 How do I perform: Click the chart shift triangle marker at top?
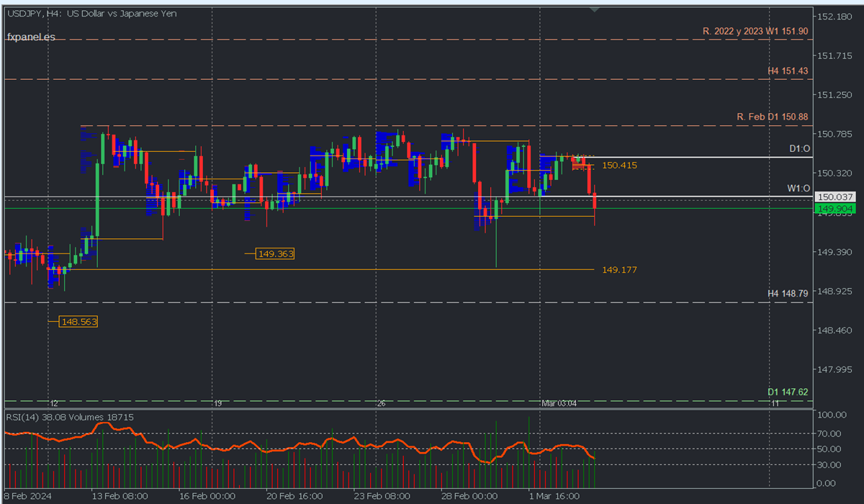pyautogui.click(x=594, y=9)
